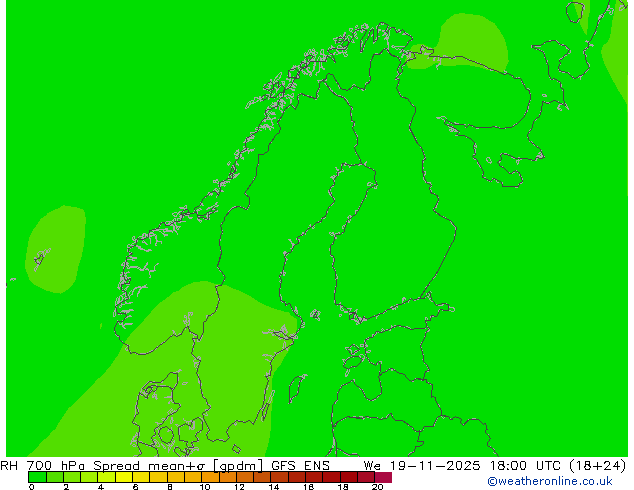The height and width of the screenshot is (490, 634).
Task: Click the legend swatch starting at label 4
Action: pos(106,477)
